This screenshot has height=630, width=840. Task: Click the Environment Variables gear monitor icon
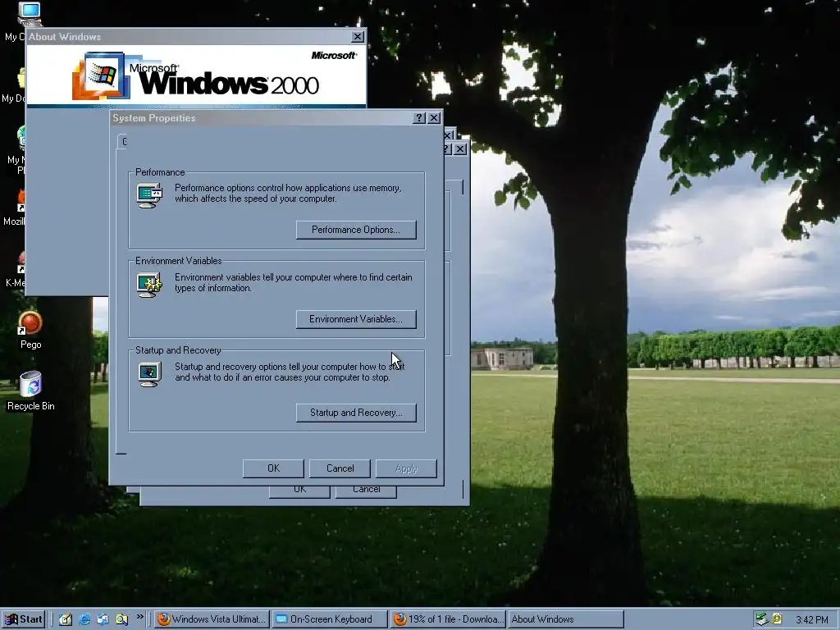[x=149, y=285]
